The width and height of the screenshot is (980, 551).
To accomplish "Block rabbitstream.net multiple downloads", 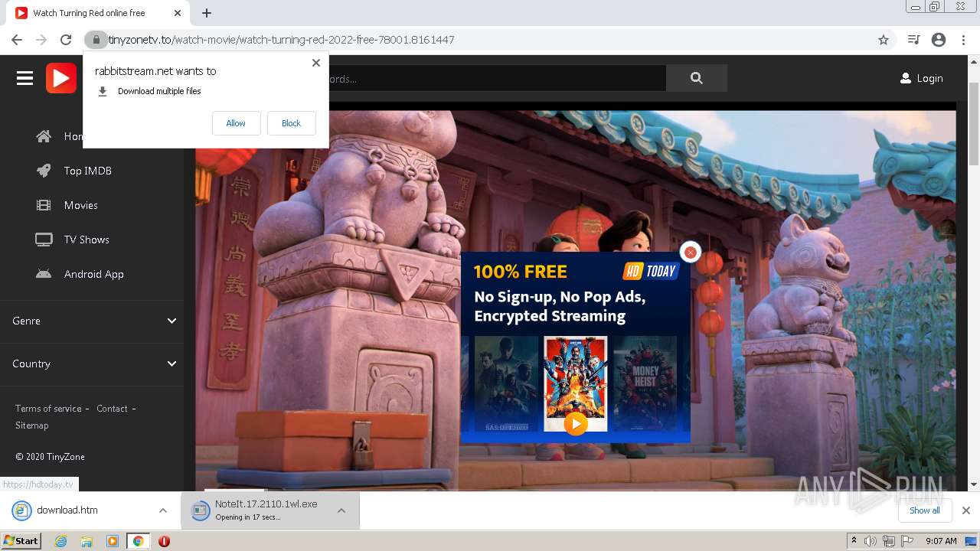I will (x=291, y=123).
